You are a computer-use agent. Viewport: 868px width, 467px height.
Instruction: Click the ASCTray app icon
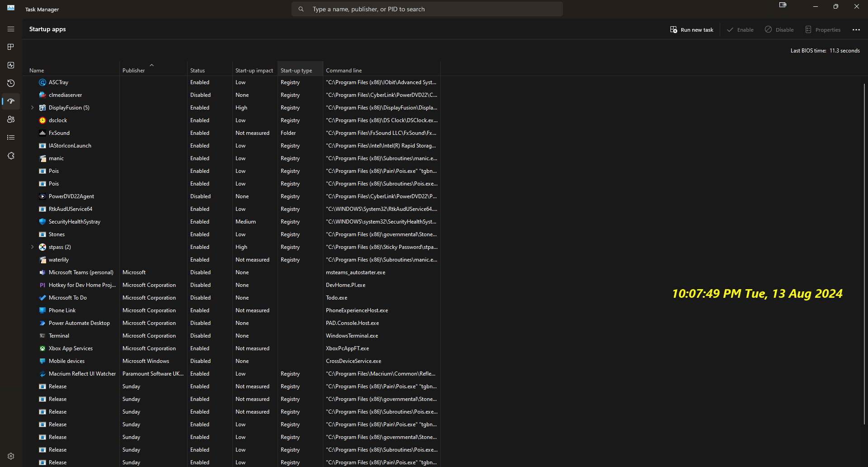coord(42,82)
